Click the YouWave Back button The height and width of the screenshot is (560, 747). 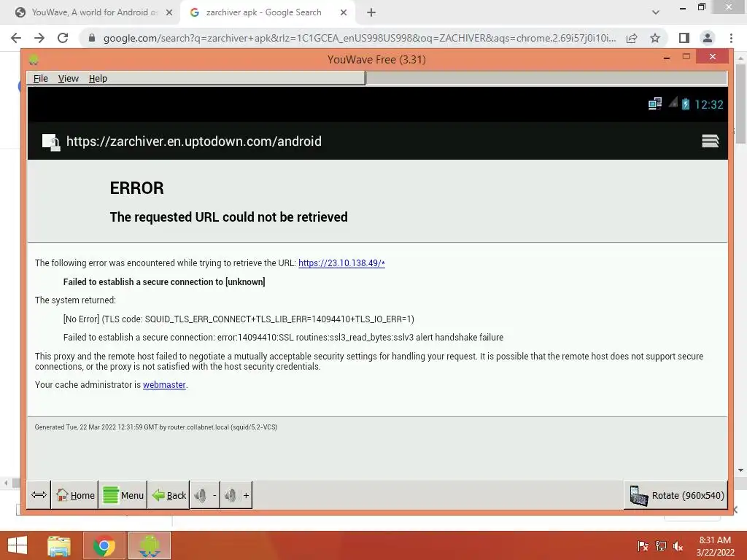coord(169,495)
